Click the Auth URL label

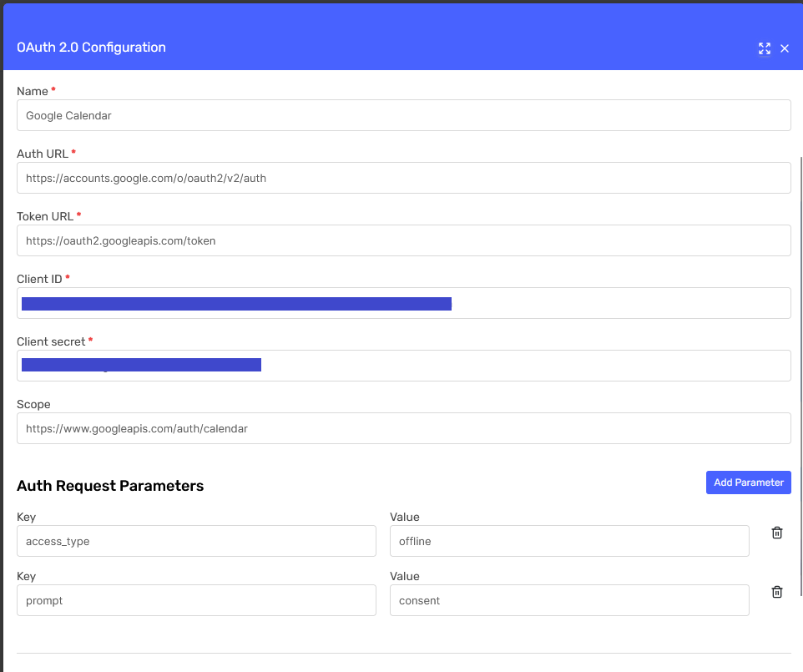43,154
